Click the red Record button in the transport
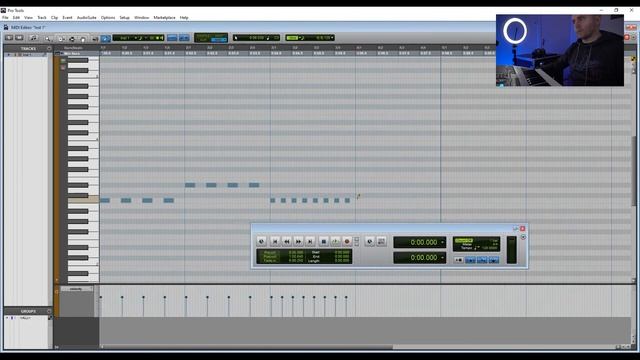Image resolution: width=640 pixels, height=360 pixels. coord(347,242)
